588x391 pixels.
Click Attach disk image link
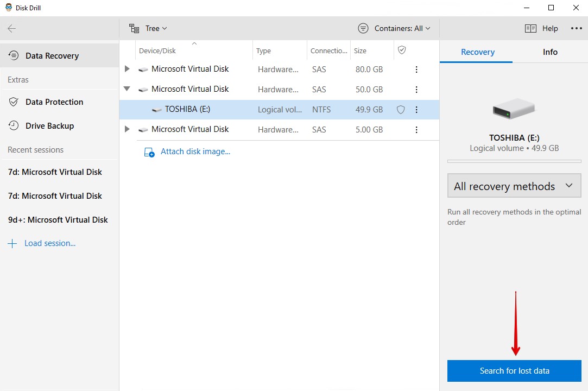[x=195, y=152]
